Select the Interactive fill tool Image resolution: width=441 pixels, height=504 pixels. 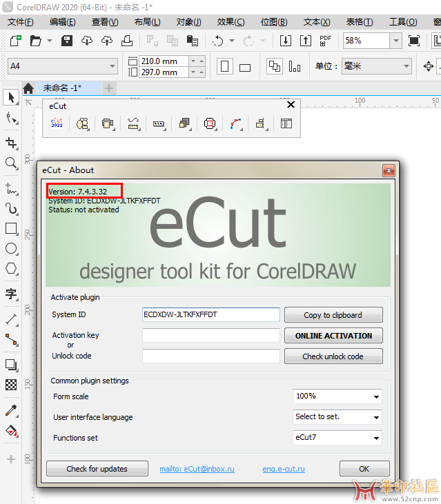(12, 431)
